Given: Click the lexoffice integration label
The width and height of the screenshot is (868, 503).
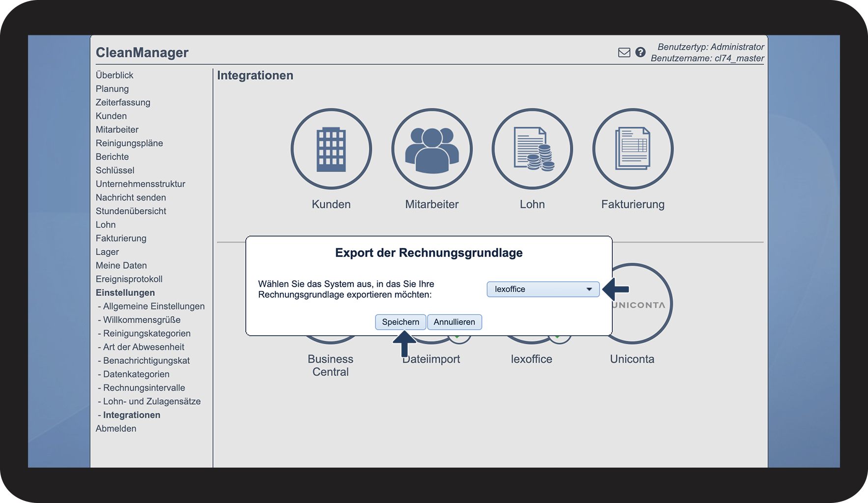Looking at the screenshot, I should click(532, 359).
